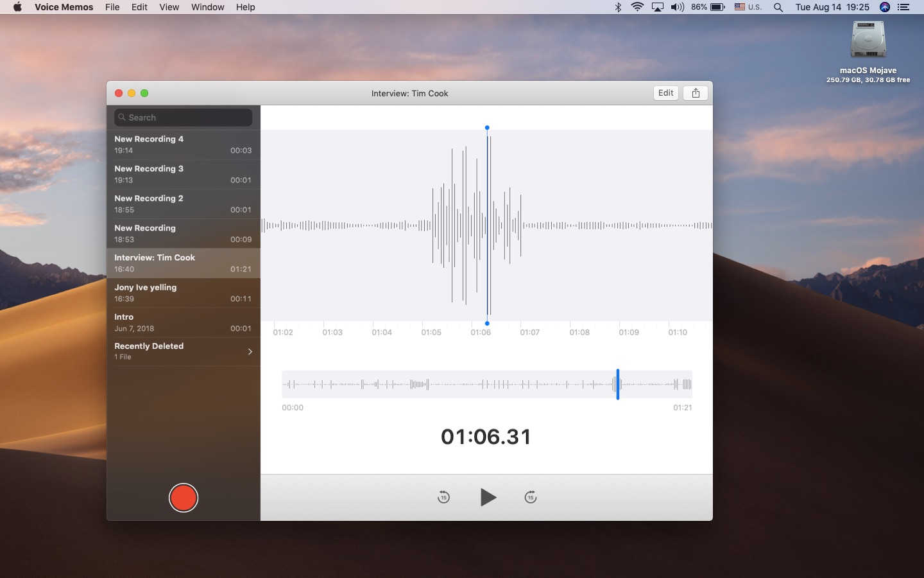924x578 pixels.
Task: Select the New Recording 4 memo
Action: (x=184, y=144)
